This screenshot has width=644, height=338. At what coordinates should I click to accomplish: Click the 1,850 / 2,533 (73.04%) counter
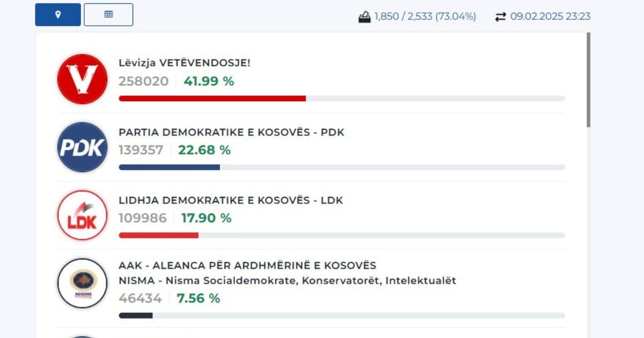pos(425,17)
